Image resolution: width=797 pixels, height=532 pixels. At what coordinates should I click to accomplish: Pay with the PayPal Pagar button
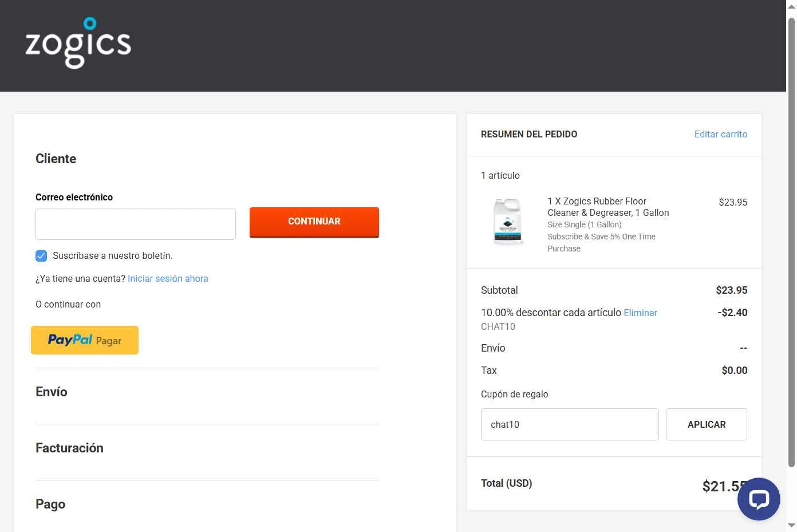pos(85,340)
